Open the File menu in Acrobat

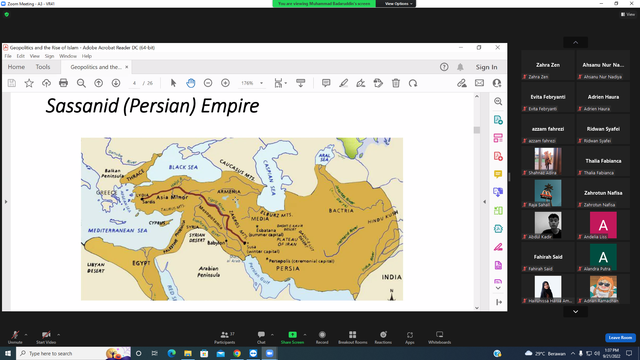point(8,56)
